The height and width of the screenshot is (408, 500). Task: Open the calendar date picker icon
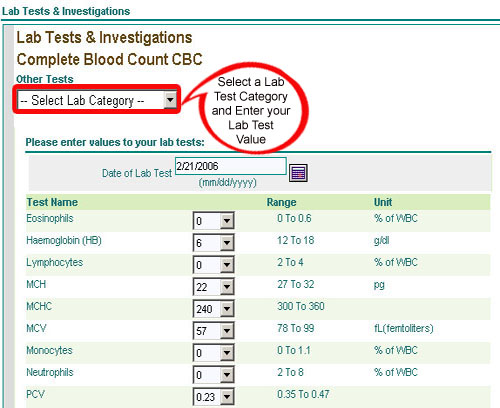tap(298, 173)
